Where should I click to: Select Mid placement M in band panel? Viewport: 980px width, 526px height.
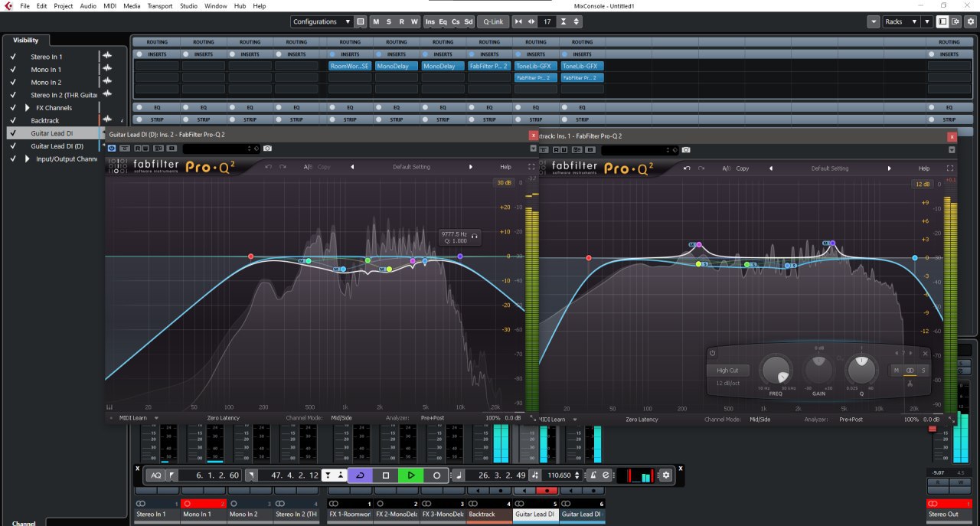897,371
